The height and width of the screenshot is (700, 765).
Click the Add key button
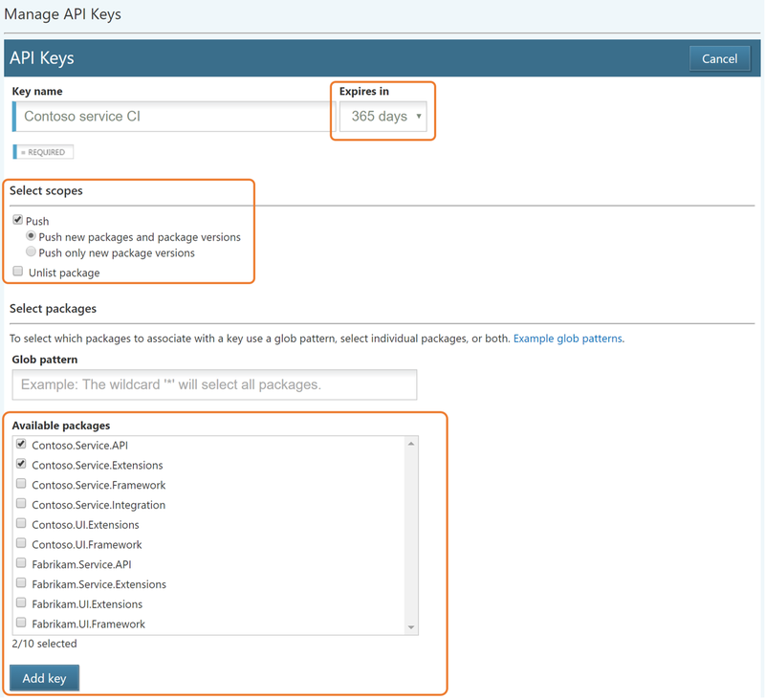coord(44,677)
